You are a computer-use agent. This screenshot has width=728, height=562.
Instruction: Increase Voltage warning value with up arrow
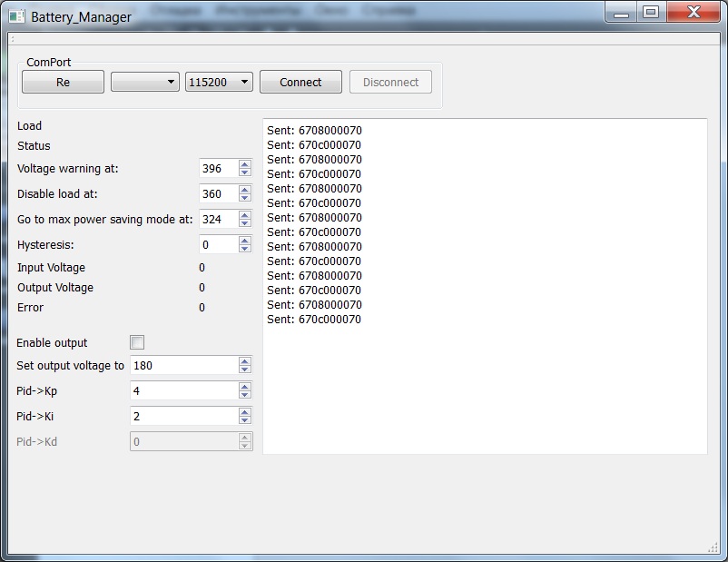[245, 164]
